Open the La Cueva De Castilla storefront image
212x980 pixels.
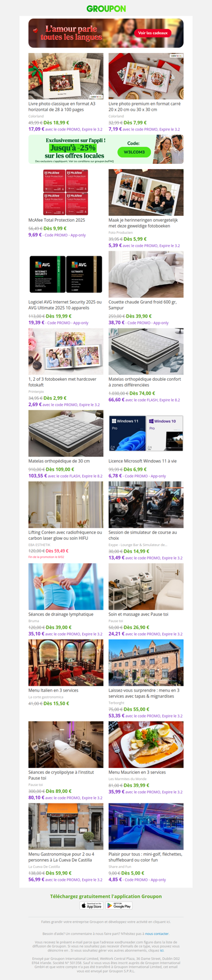coord(66,826)
